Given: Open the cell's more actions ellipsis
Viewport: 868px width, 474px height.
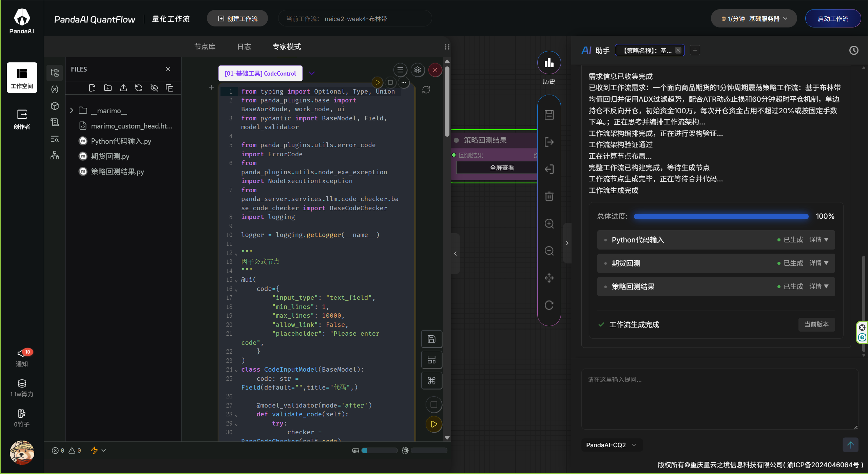Looking at the screenshot, I should (x=404, y=82).
